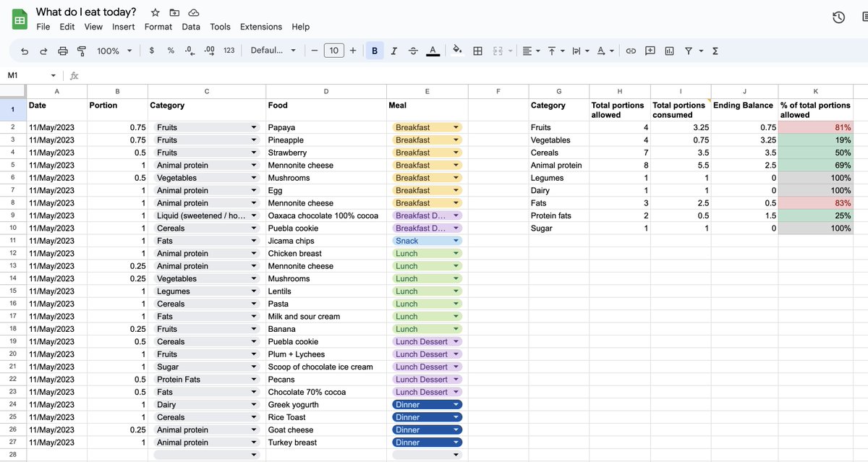The width and height of the screenshot is (868, 462).
Task: Toggle Italic formatting
Action: (393, 51)
